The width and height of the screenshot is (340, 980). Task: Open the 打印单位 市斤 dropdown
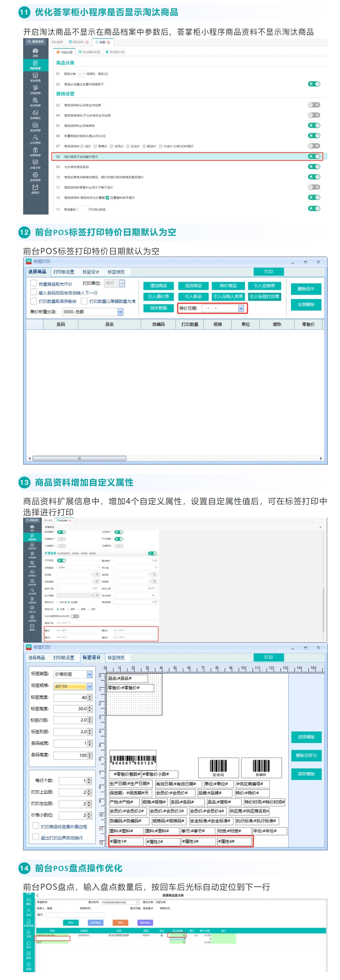click(x=122, y=283)
